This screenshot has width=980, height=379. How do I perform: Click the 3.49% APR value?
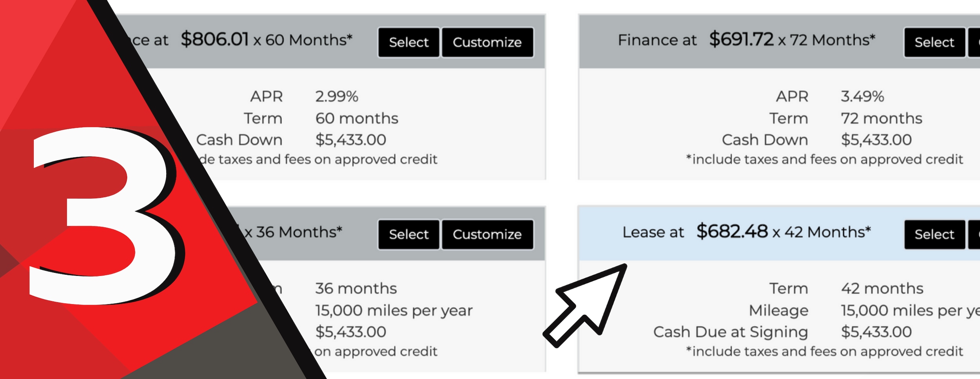pos(862,96)
